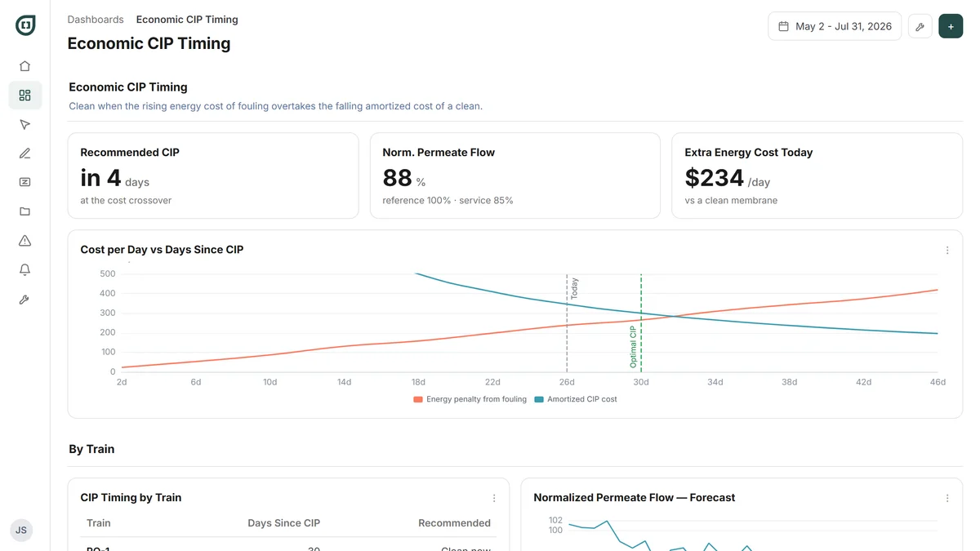The image size is (980, 551).
Task: Go to Dashboards breadcrumb
Action: pos(96,20)
